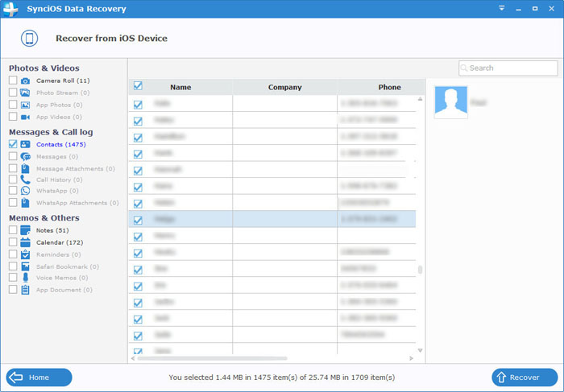Click the vertical scrollbar down arrow

tap(420, 350)
